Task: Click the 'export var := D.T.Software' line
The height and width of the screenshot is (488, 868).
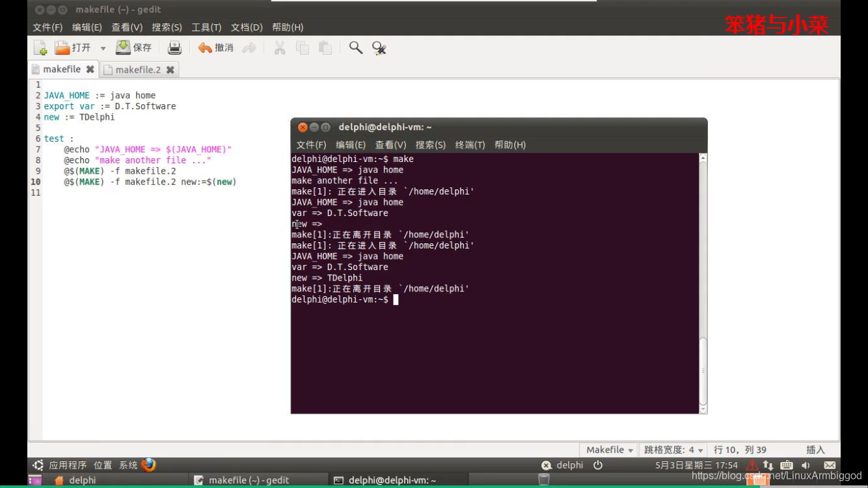Action: point(110,106)
